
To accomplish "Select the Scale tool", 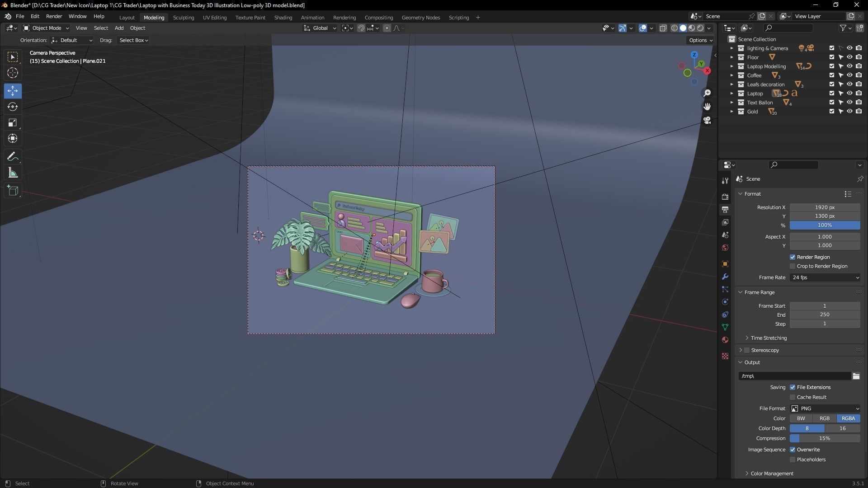I will (13, 123).
